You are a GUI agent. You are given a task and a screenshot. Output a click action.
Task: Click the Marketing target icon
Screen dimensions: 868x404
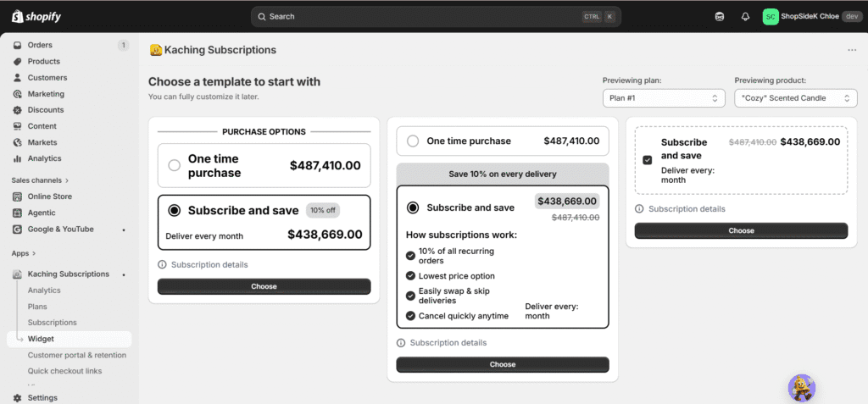click(17, 94)
